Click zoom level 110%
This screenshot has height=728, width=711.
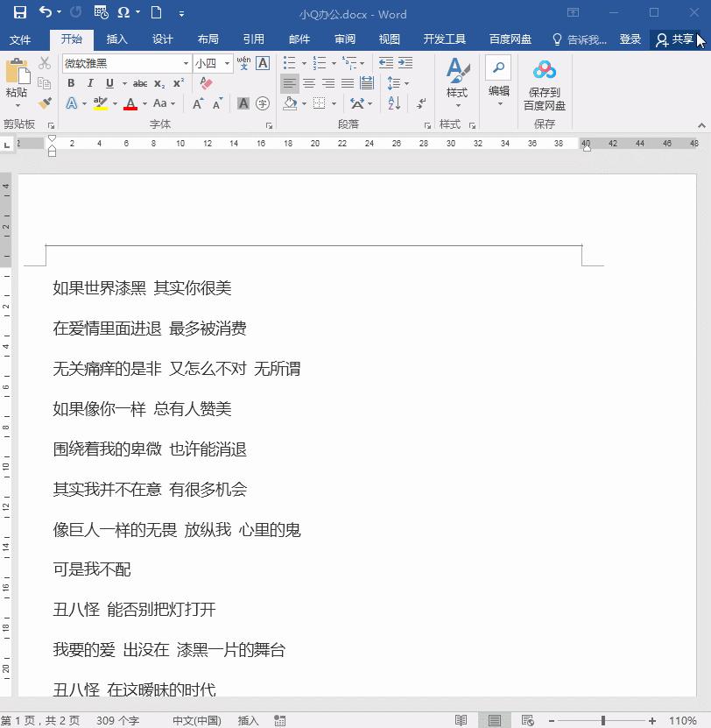coord(682,721)
